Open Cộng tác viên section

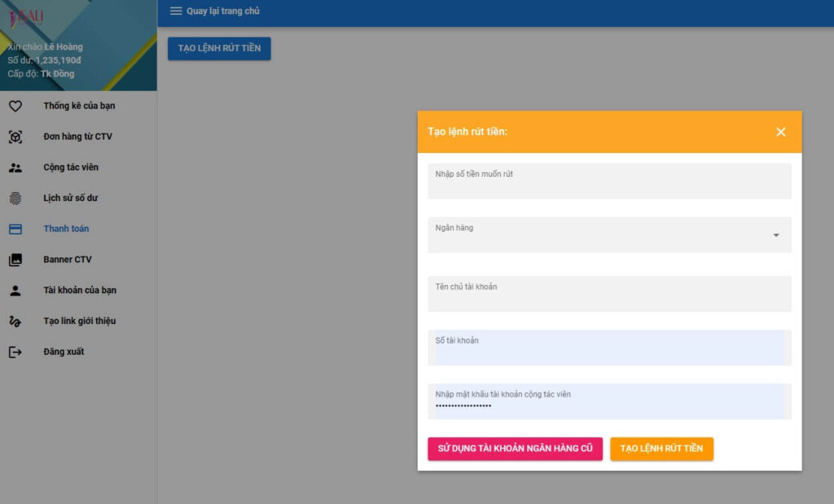[78, 168]
